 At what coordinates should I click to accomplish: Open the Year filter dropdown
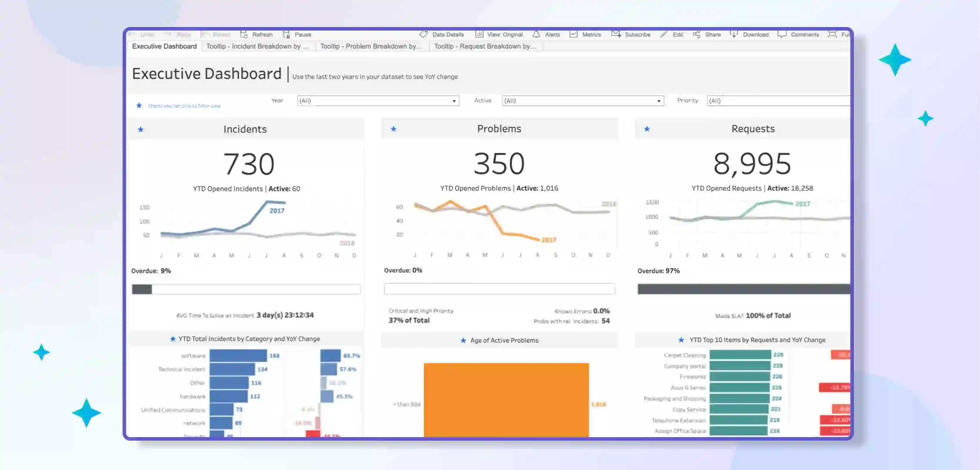(x=454, y=101)
